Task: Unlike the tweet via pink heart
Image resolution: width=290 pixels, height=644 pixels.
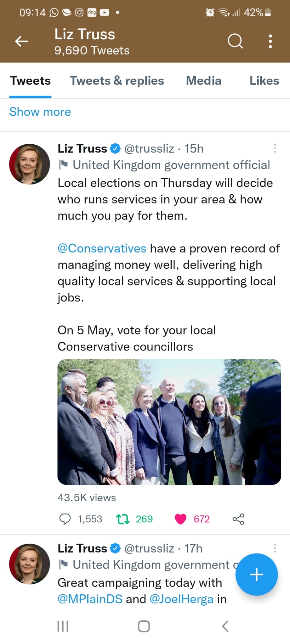Action: coord(180,519)
